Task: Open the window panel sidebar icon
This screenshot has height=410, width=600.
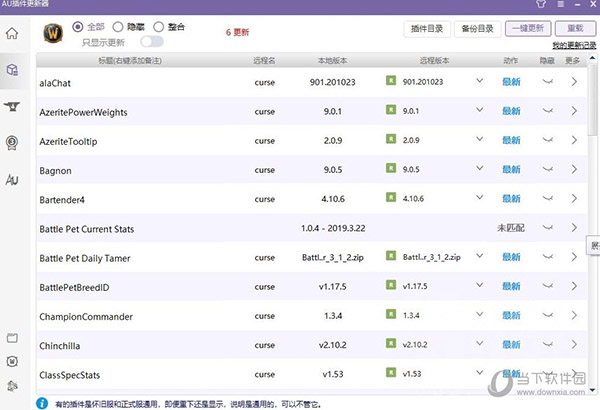Action: (12, 338)
